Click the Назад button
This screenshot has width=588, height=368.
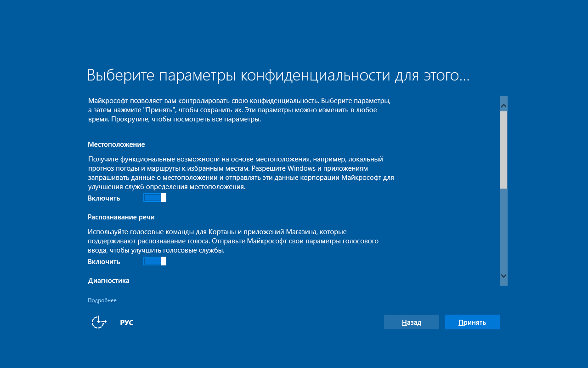pyautogui.click(x=411, y=322)
